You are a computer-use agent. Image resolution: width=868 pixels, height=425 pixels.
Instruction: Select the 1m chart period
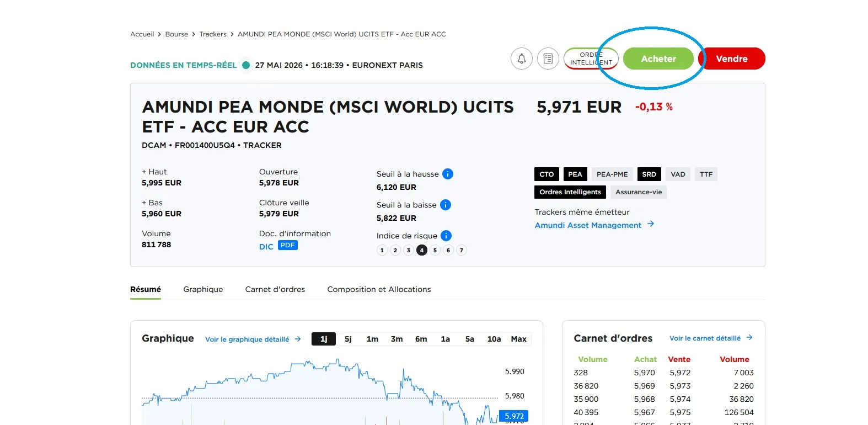pos(372,339)
